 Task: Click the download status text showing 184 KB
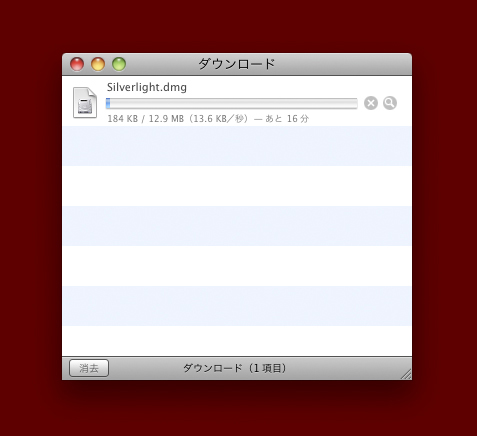208,119
